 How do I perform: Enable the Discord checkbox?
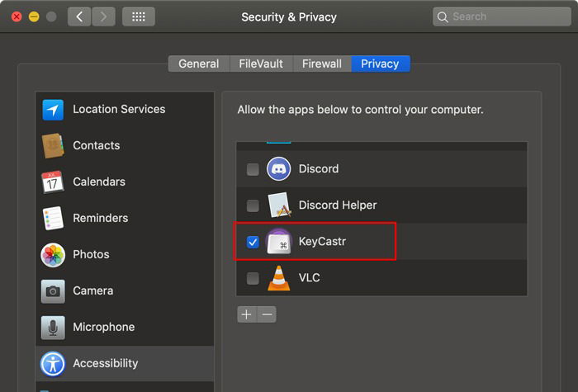pyautogui.click(x=253, y=169)
